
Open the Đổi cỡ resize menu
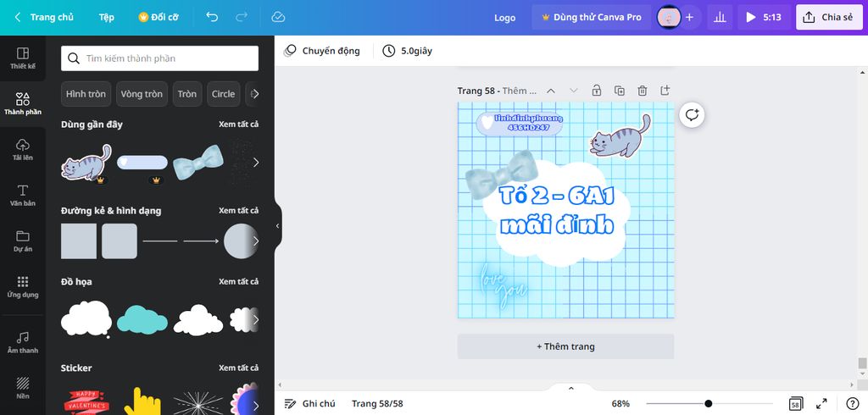click(159, 17)
